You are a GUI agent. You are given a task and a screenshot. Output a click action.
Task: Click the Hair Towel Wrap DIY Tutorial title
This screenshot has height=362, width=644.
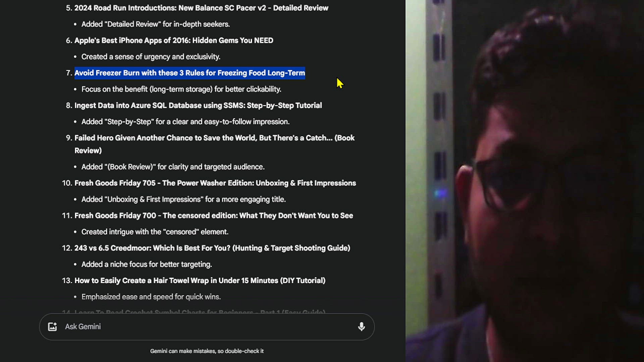pos(200,281)
